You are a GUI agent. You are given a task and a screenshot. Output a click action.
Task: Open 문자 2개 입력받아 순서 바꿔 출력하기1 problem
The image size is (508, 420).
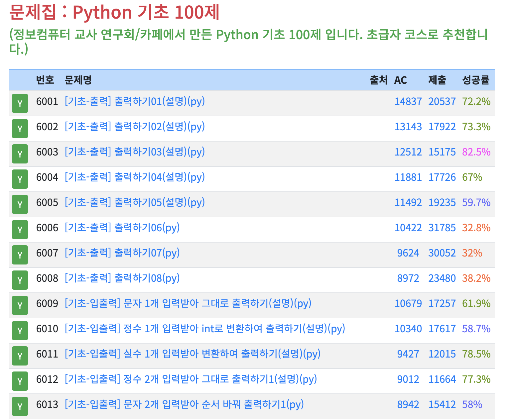[x=184, y=404]
